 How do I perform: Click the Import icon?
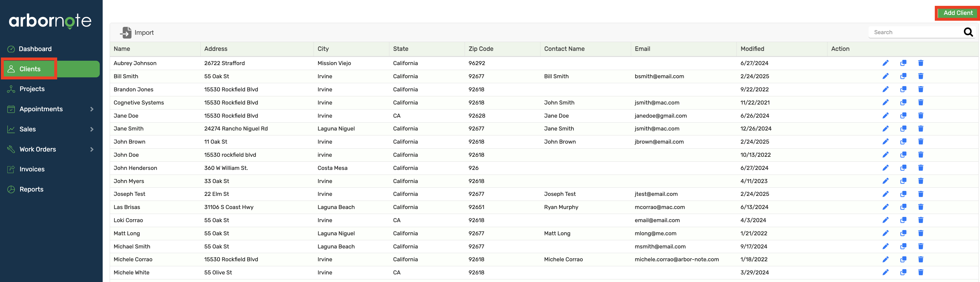pyautogui.click(x=126, y=33)
